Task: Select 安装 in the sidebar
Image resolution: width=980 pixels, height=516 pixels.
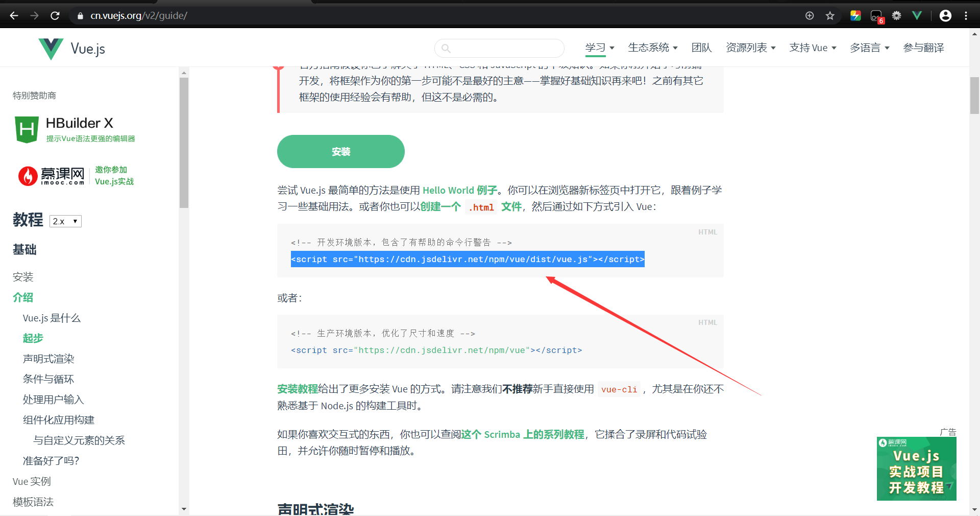Action: point(23,277)
